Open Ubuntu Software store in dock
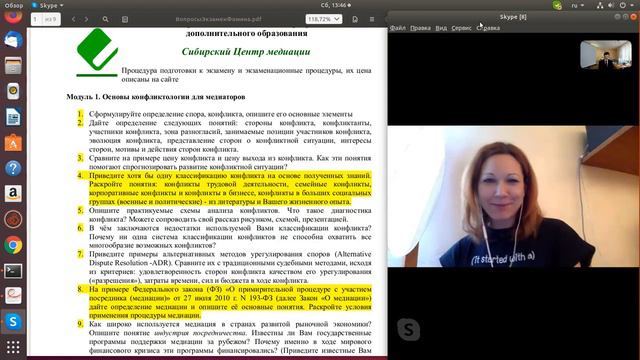This screenshot has height=360, width=640. pos(13,143)
